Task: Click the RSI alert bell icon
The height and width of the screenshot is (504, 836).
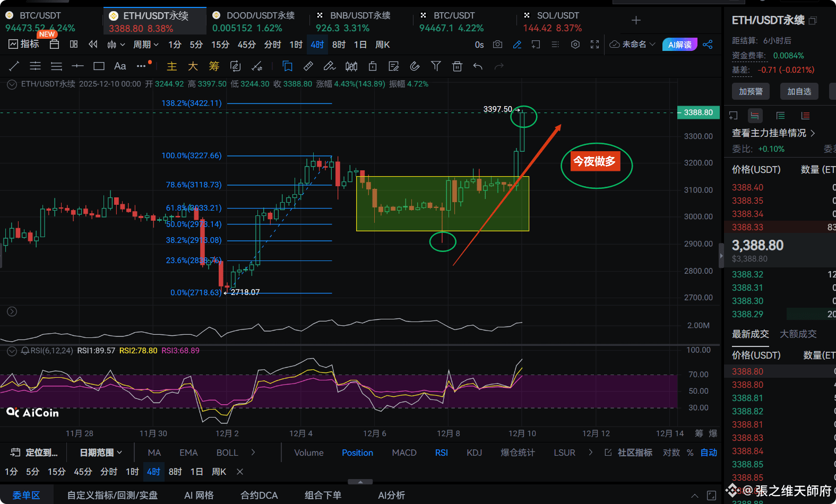Action: 25,351
